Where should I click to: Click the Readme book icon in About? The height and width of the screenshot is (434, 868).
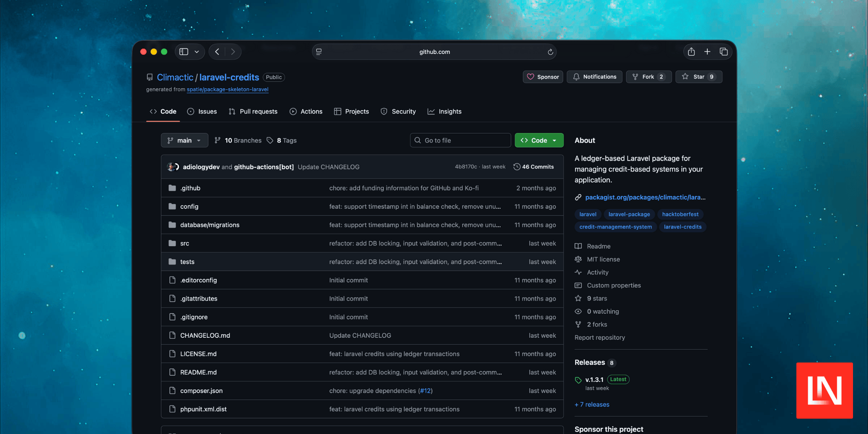coord(578,246)
